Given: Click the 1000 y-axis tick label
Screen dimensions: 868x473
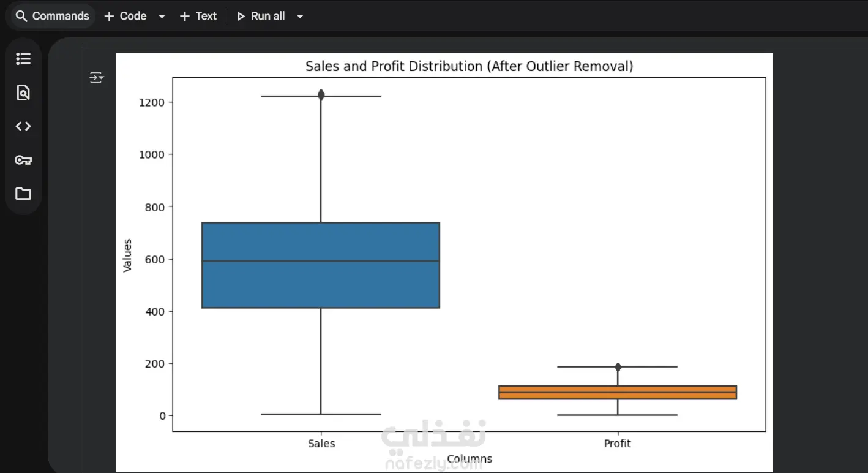Looking at the screenshot, I should tap(152, 154).
